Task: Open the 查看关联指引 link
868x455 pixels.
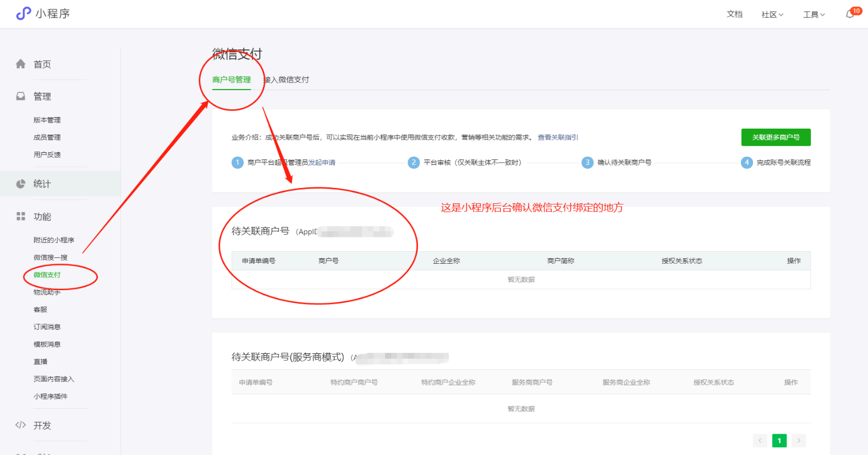Action: (558, 137)
